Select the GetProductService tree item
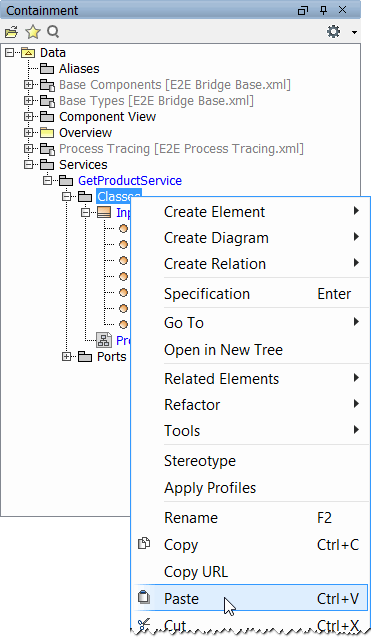 [130, 181]
